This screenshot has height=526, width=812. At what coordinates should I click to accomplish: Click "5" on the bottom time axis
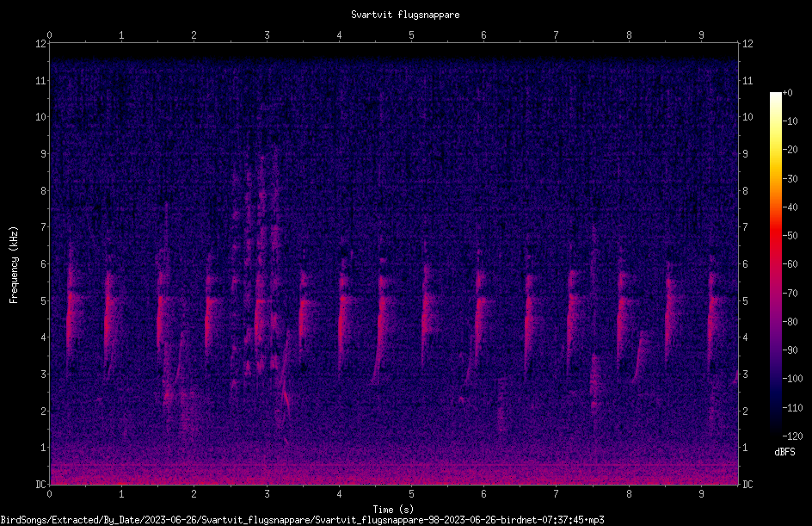tap(412, 494)
